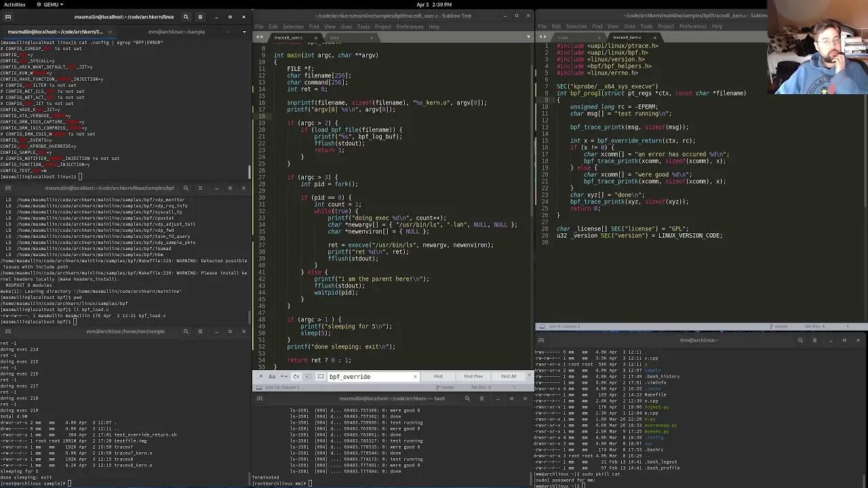
Task: Toggle regular expression mode in the find bar
Action: pyautogui.click(x=260, y=376)
